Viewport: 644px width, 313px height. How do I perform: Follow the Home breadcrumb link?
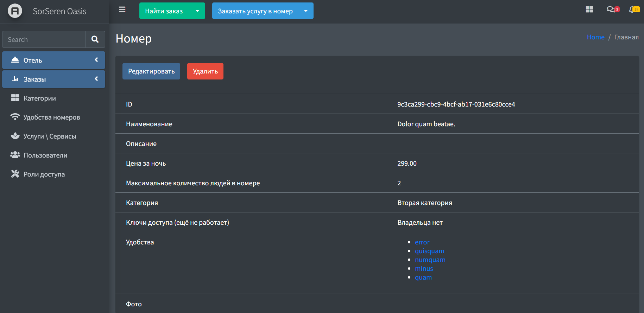point(595,37)
